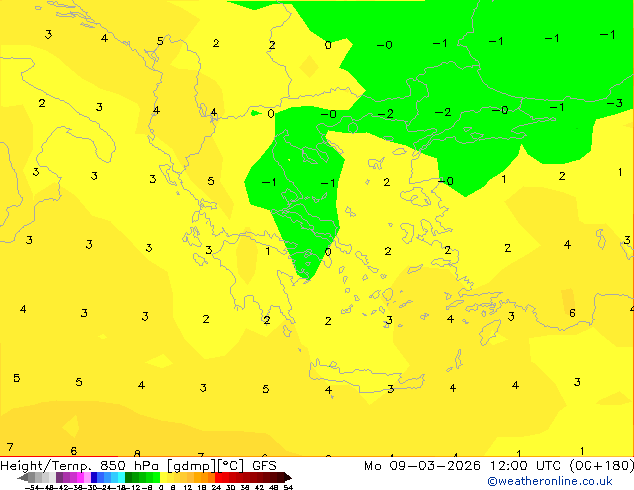634x490 pixels.
Task: Select the 24 label on the legend scale
Action: click(216, 487)
